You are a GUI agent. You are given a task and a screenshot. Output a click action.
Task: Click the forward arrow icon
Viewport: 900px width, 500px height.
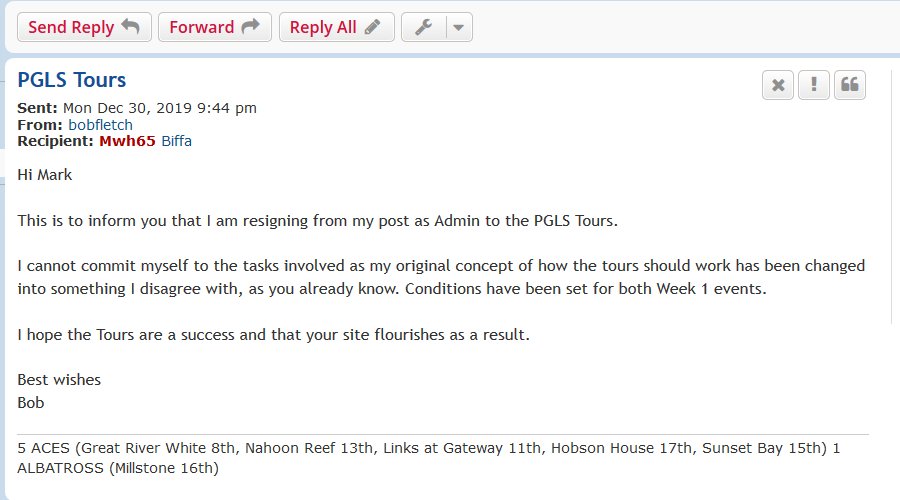coord(250,27)
